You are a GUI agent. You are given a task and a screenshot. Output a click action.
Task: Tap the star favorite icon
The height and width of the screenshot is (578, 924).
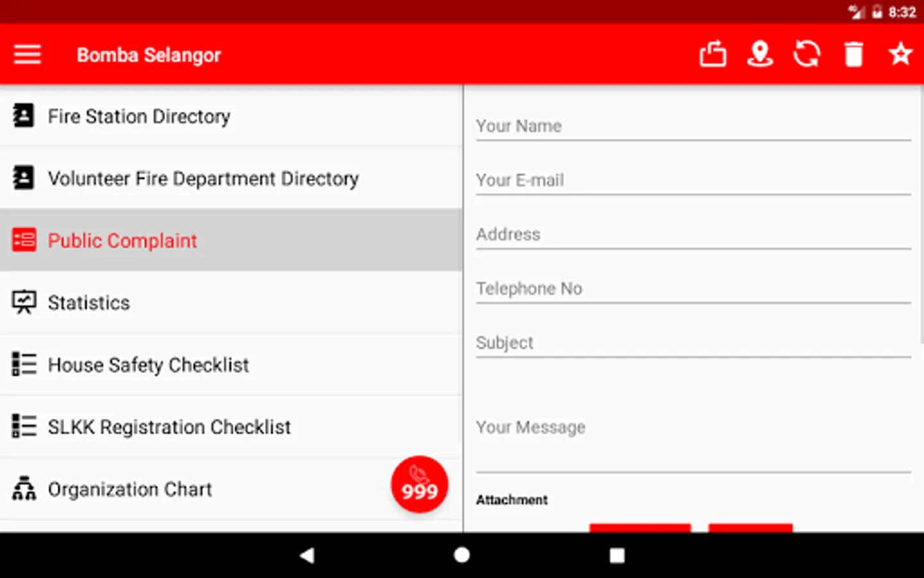[x=901, y=54]
